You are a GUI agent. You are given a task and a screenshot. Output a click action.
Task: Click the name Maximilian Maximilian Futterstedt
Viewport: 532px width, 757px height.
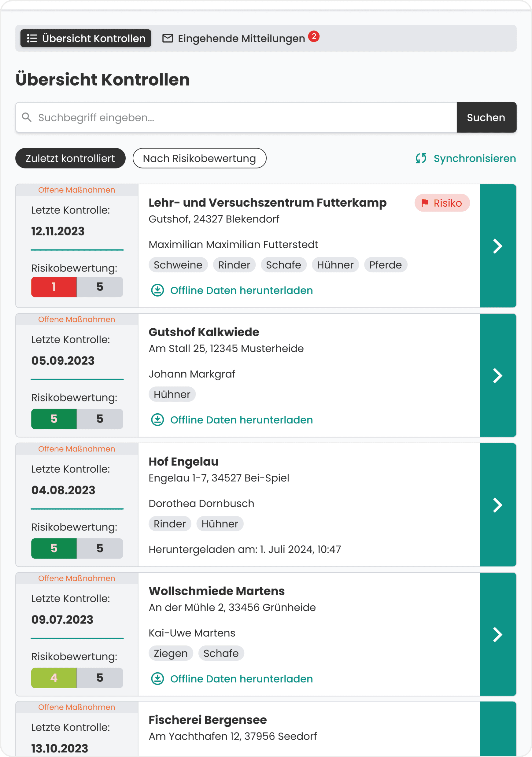pos(233,245)
